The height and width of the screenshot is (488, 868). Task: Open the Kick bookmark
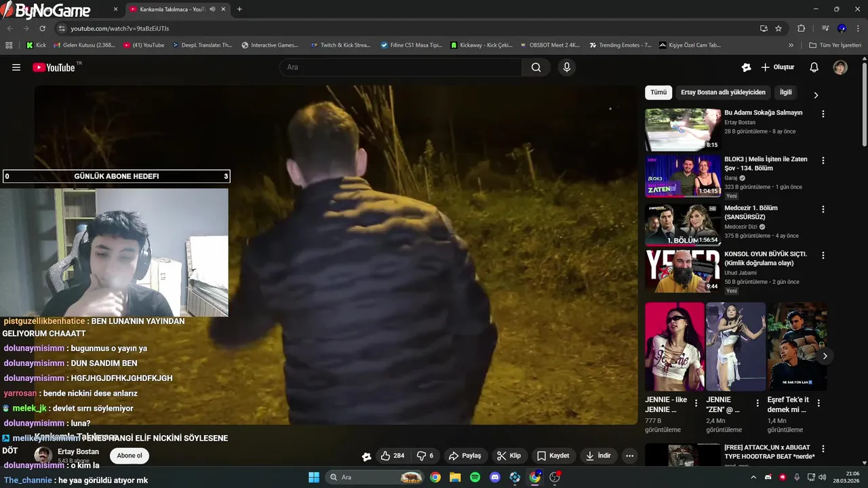[36, 45]
